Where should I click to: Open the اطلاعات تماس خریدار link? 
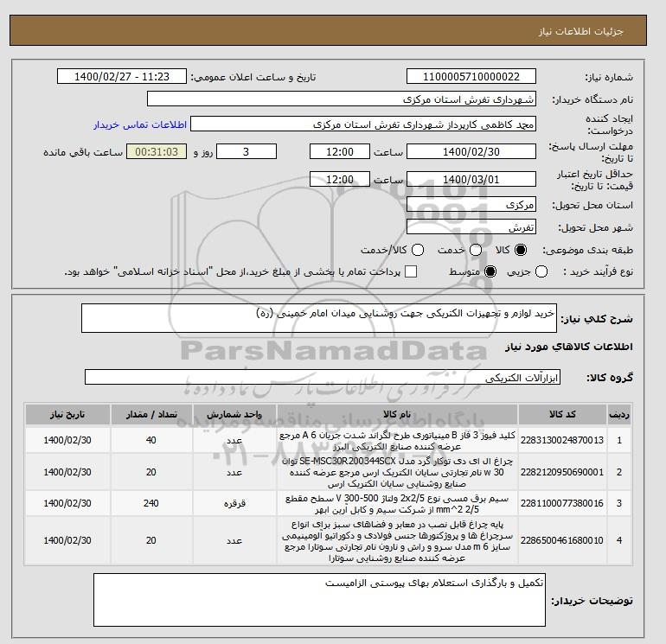point(140,124)
